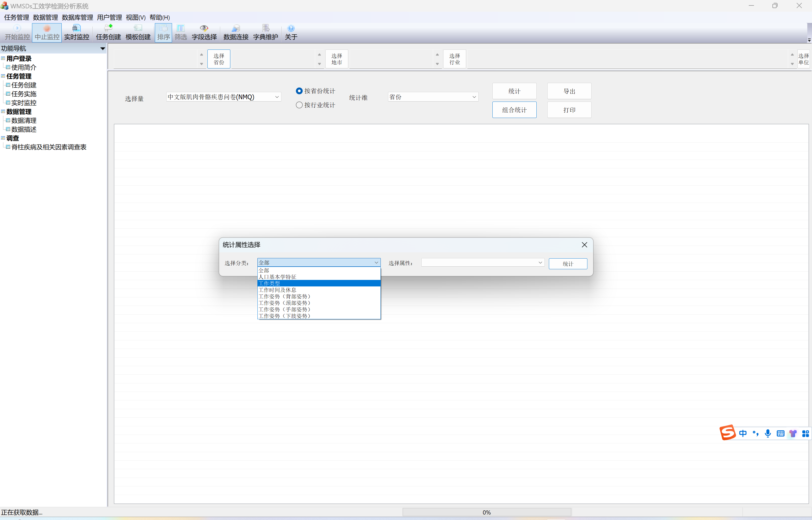Image resolution: width=812 pixels, height=520 pixels.
Task: Choose 工作姿势（背部姿势） in the list
Action: (319, 297)
